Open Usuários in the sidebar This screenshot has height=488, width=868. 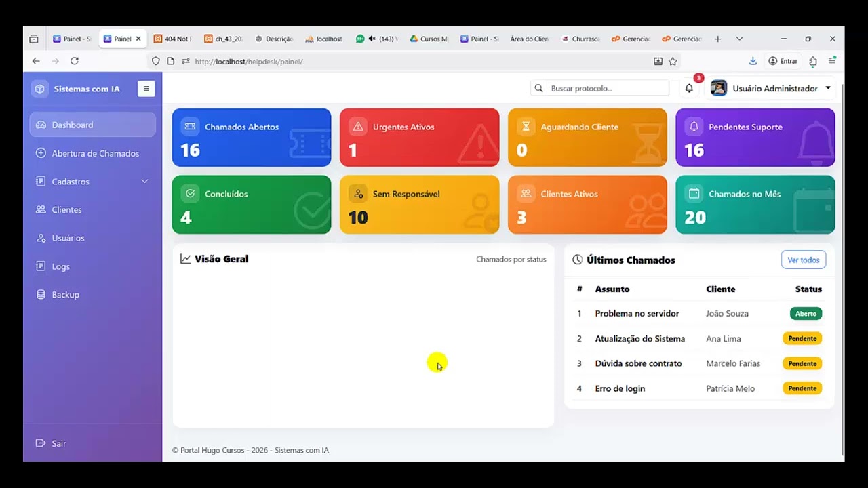coord(93,238)
